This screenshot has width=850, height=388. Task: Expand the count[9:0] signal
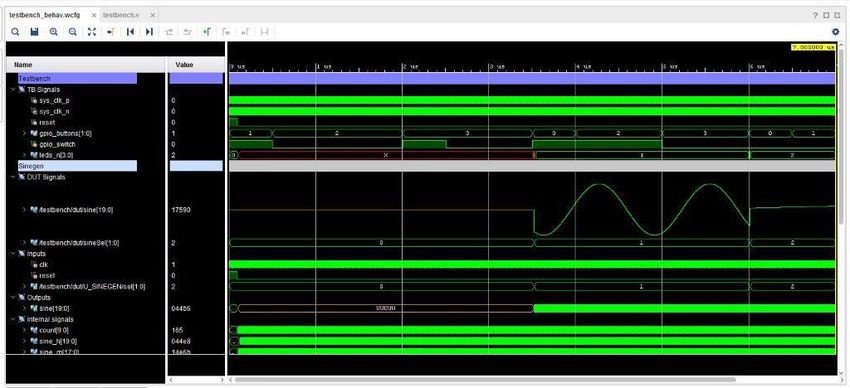click(x=24, y=330)
